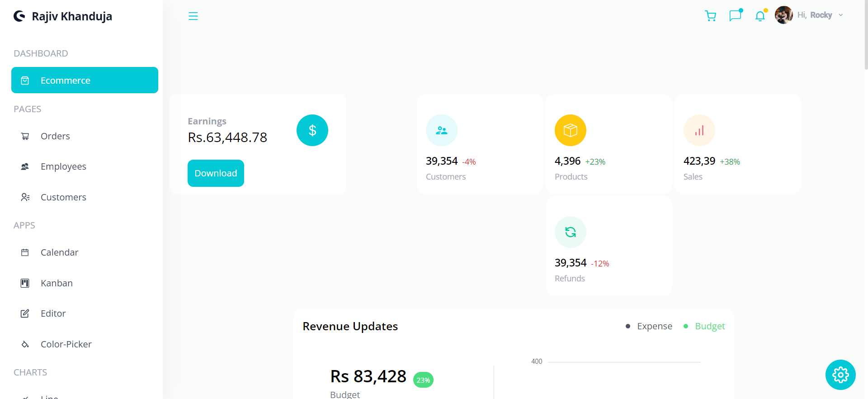Open the theme settings gear button
The image size is (868, 399).
pos(840,375)
